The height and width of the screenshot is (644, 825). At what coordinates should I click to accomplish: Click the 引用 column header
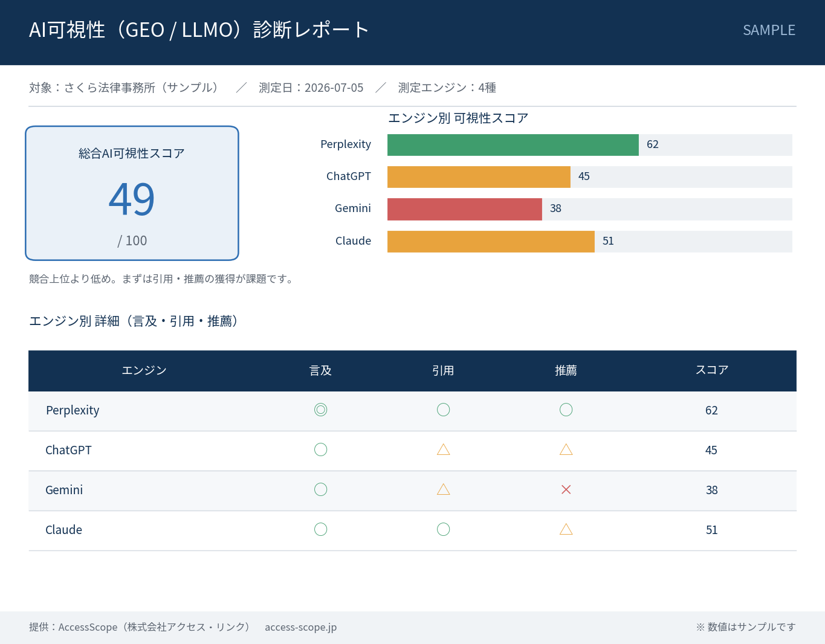pos(443,370)
